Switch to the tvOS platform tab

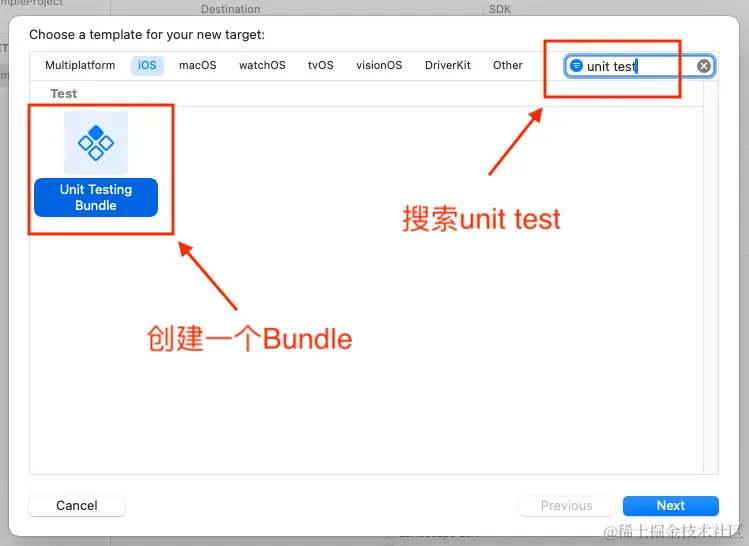tap(321, 65)
